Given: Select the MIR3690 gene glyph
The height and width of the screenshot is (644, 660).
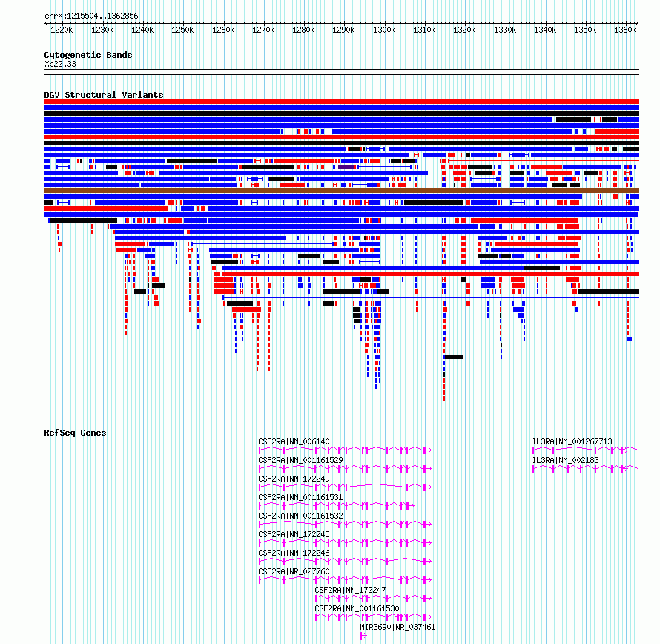Looking at the screenshot, I should pos(363,636).
